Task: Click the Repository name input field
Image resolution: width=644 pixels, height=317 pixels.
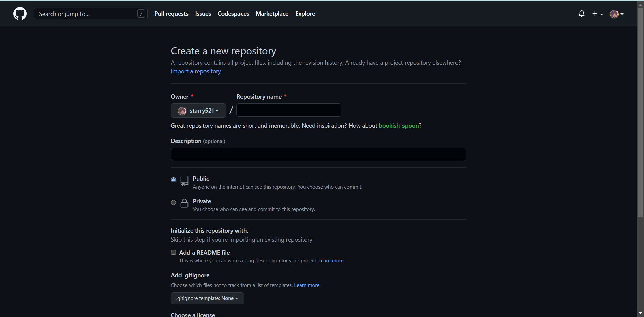Action: [289, 110]
